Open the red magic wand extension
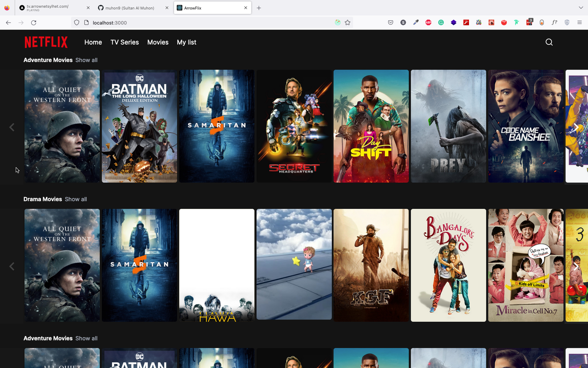The image size is (588, 368). click(x=466, y=23)
